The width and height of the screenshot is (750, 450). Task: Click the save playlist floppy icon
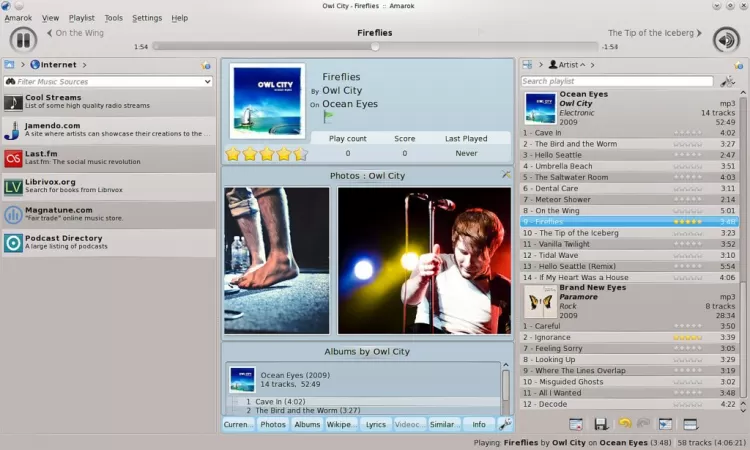[601, 425]
